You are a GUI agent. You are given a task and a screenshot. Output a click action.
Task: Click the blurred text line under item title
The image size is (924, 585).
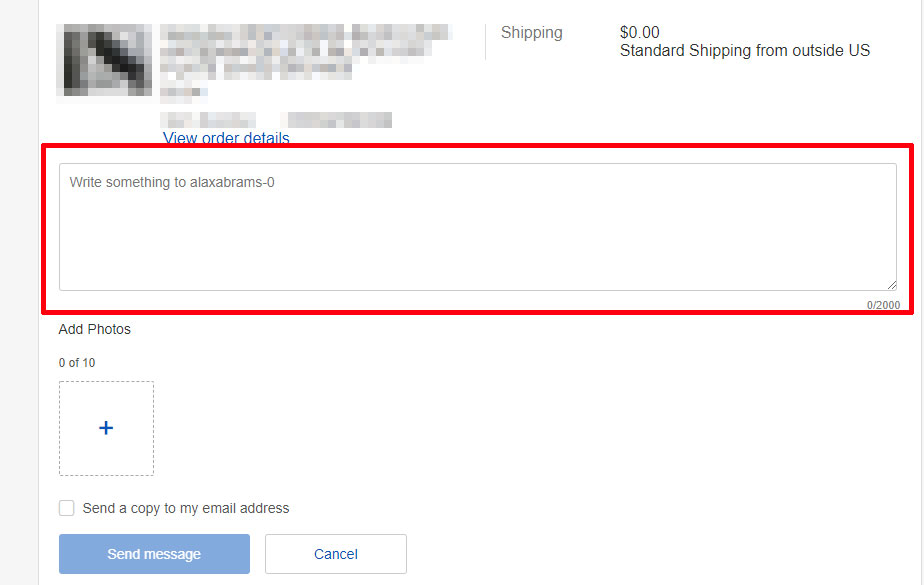pyautogui.click(x=184, y=92)
